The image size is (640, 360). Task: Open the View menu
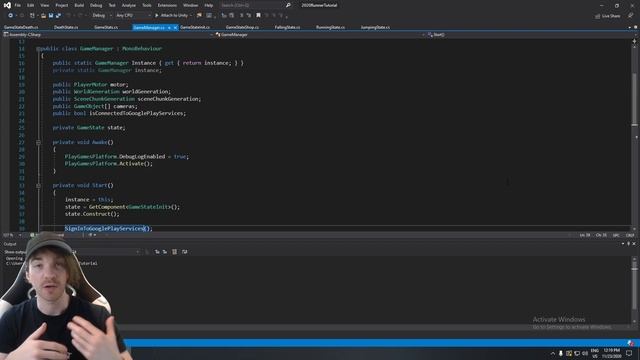(x=45, y=5)
